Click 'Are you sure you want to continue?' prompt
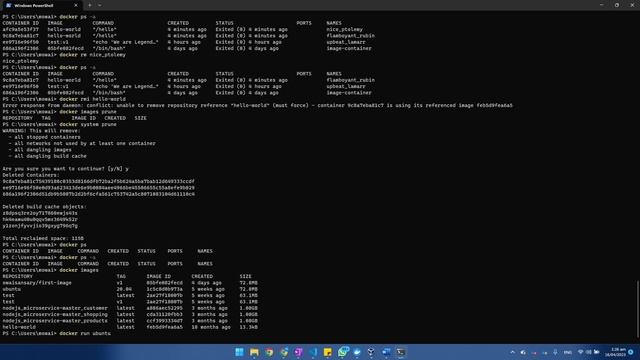 (65, 169)
